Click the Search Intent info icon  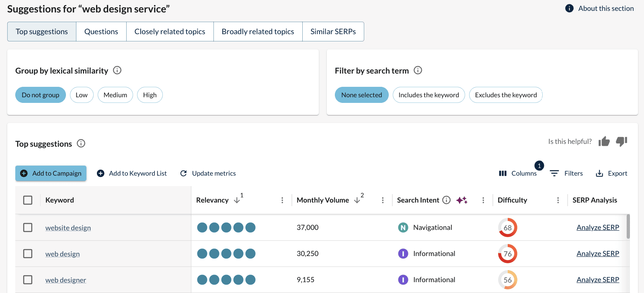tap(446, 200)
